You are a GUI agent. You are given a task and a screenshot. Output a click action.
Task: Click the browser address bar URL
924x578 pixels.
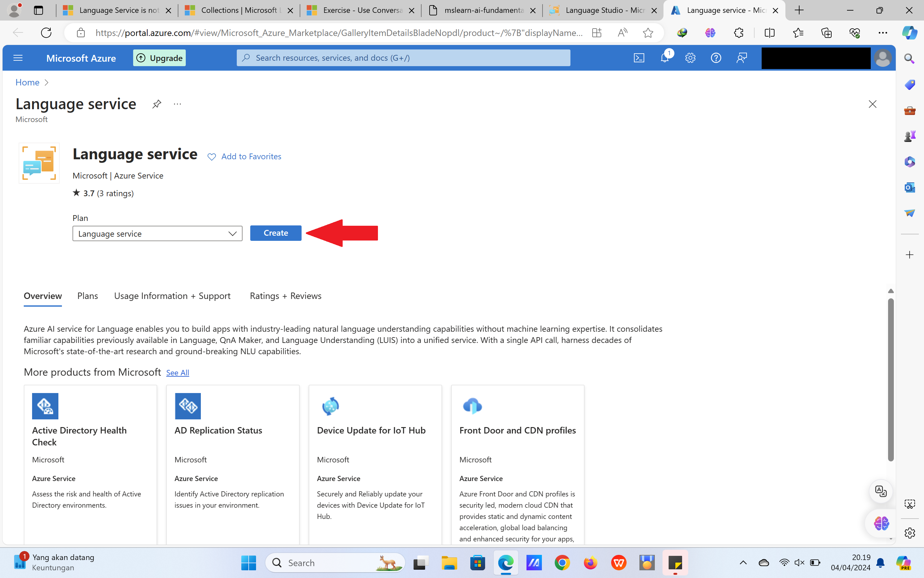[x=339, y=33]
